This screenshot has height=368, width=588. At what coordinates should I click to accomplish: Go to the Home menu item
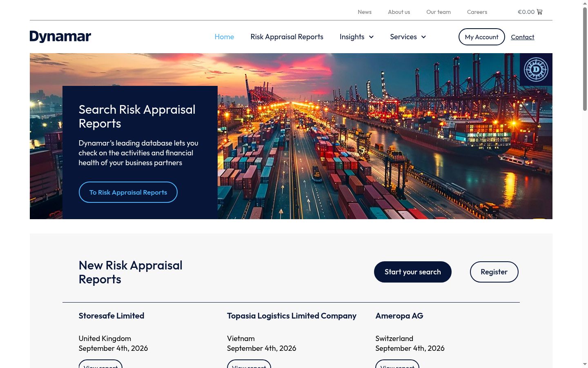pyautogui.click(x=224, y=37)
